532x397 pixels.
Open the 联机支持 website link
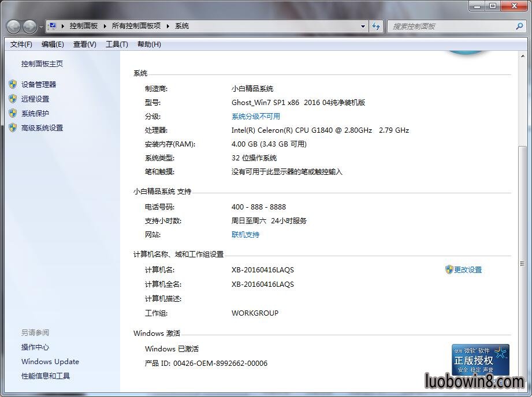245,235
